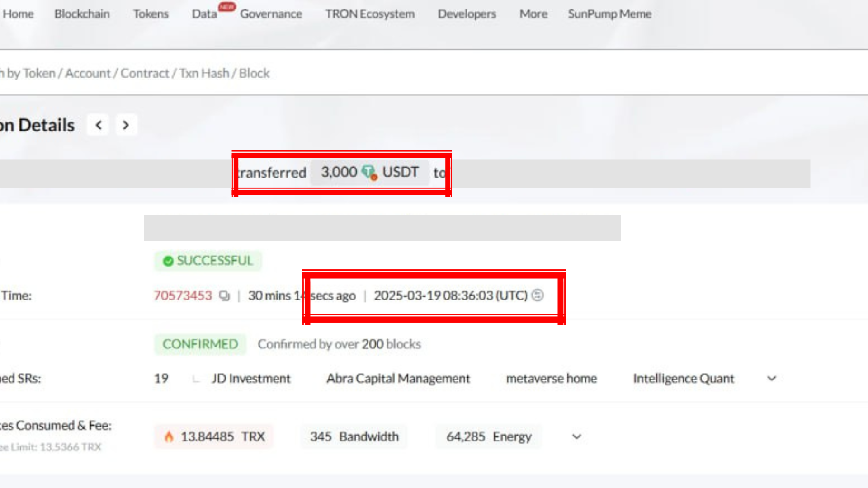Click the green check icon in SUCCESSFUL badge

click(x=168, y=261)
